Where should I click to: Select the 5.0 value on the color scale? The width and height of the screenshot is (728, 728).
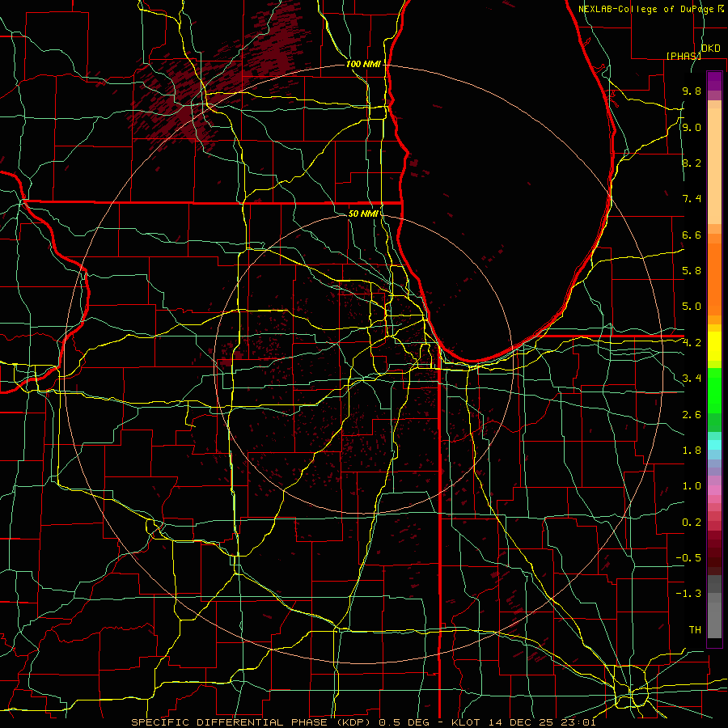pos(692,307)
